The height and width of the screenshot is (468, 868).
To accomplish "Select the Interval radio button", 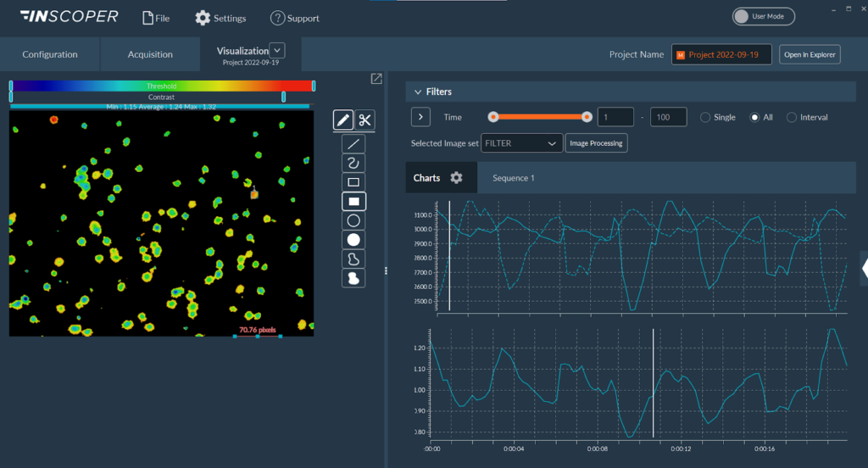I will [792, 117].
